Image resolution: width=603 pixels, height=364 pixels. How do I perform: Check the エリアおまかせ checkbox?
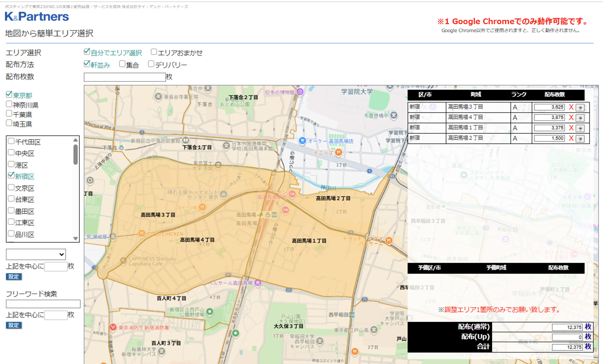pyautogui.click(x=154, y=52)
